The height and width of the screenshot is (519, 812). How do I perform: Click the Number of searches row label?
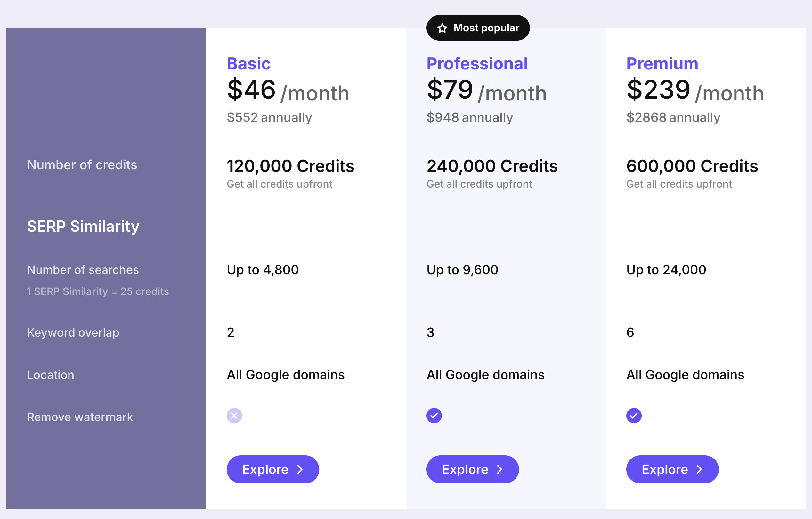click(83, 270)
